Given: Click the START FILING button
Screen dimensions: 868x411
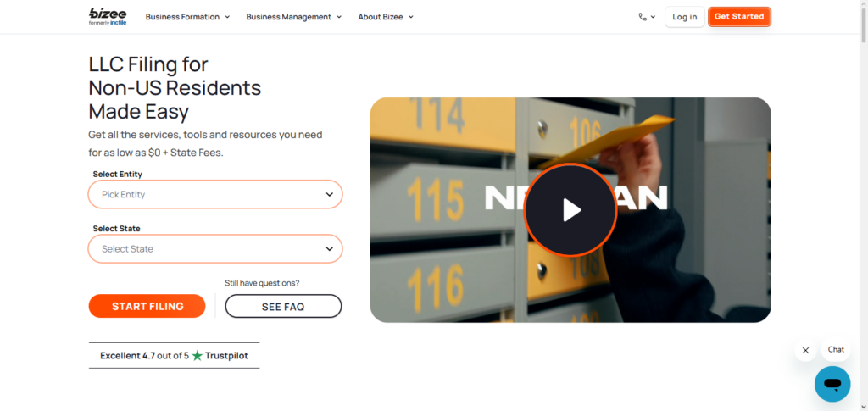Looking at the screenshot, I should [147, 306].
